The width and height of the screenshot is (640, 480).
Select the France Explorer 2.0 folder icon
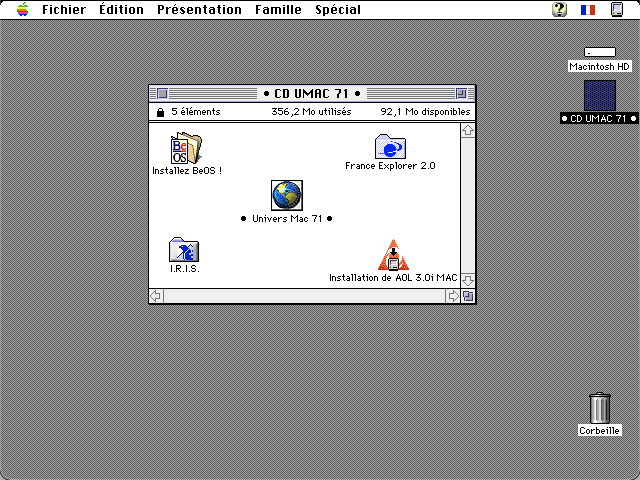click(390, 147)
